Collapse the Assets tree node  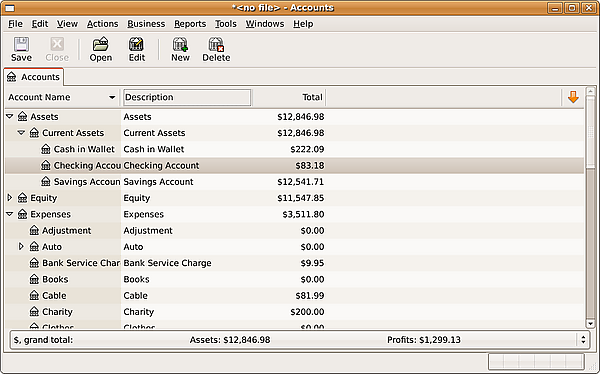10,116
